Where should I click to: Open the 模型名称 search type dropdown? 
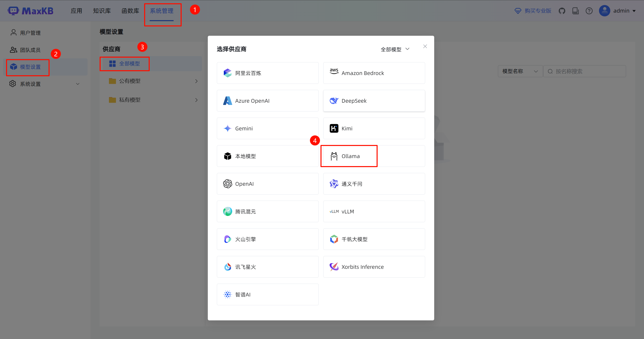pos(520,71)
